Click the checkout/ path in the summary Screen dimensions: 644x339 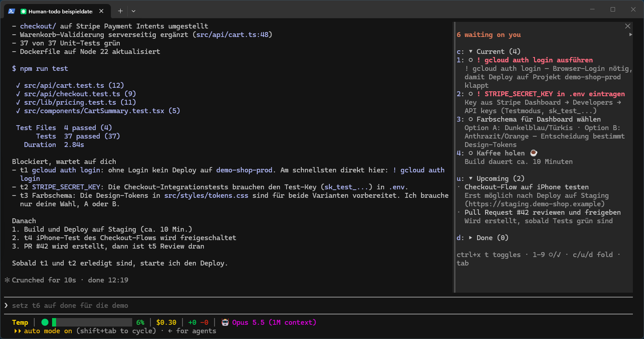click(x=38, y=26)
